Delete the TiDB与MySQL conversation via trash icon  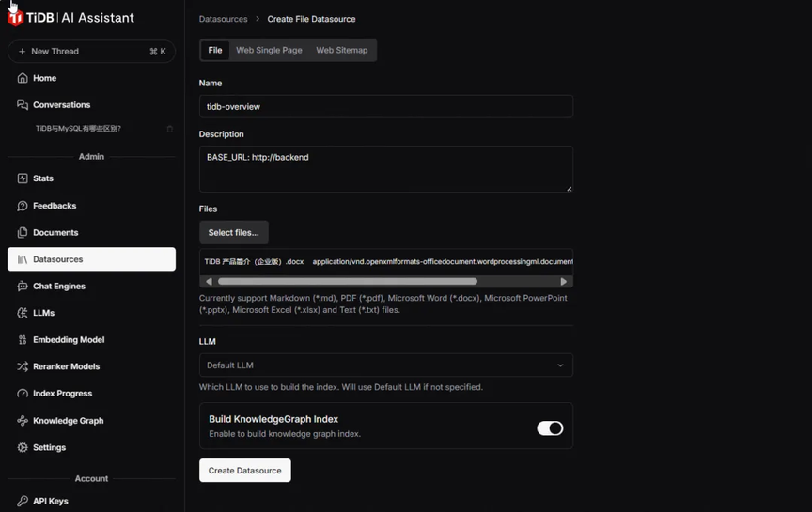[169, 129]
